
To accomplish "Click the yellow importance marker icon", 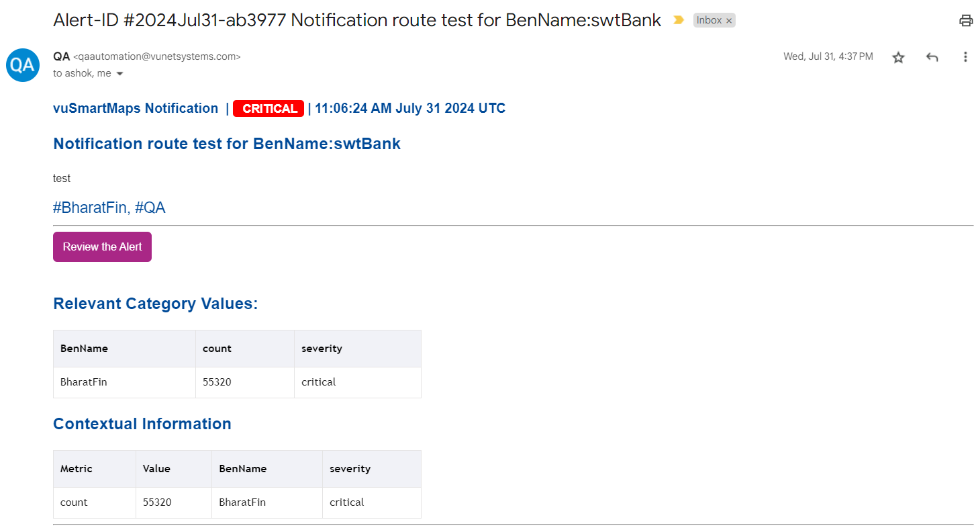I will 679,20.
